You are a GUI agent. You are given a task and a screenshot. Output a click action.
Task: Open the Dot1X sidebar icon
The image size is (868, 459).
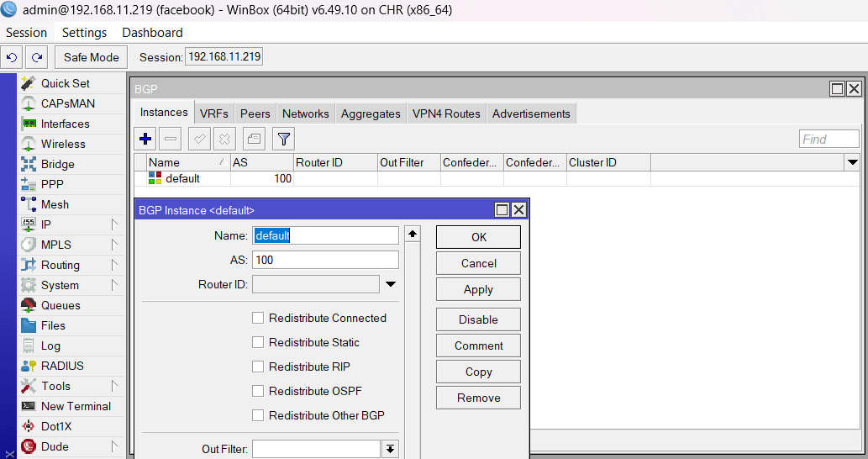pos(29,426)
